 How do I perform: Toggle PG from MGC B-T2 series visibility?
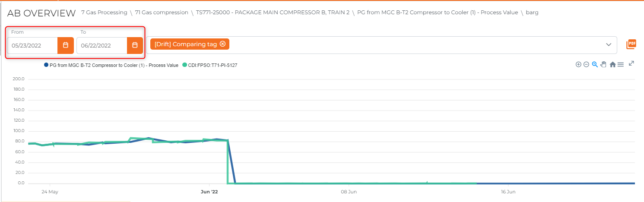pyautogui.click(x=111, y=66)
